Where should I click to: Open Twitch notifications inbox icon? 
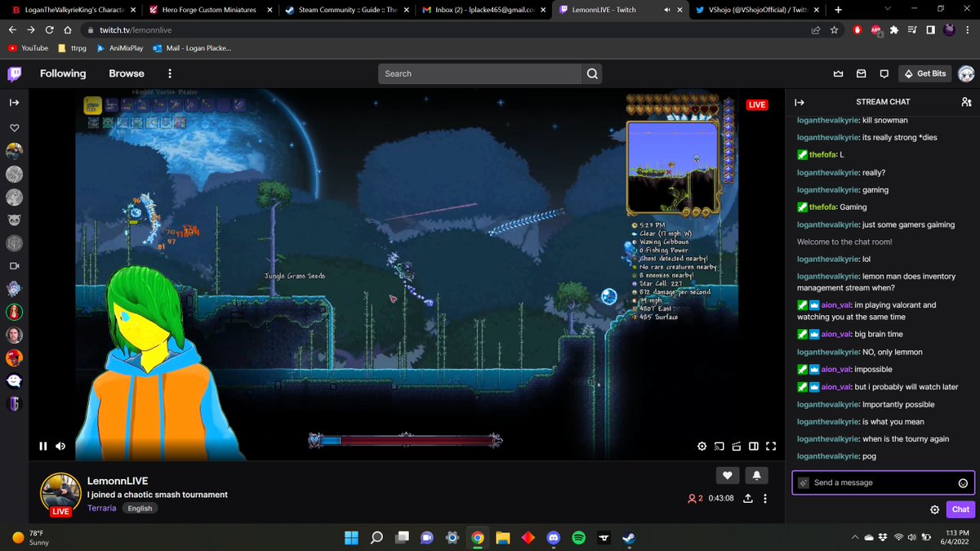pyautogui.click(x=861, y=73)
